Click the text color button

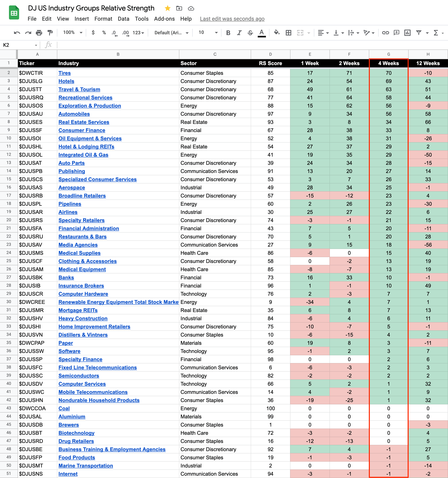[262, 33]
